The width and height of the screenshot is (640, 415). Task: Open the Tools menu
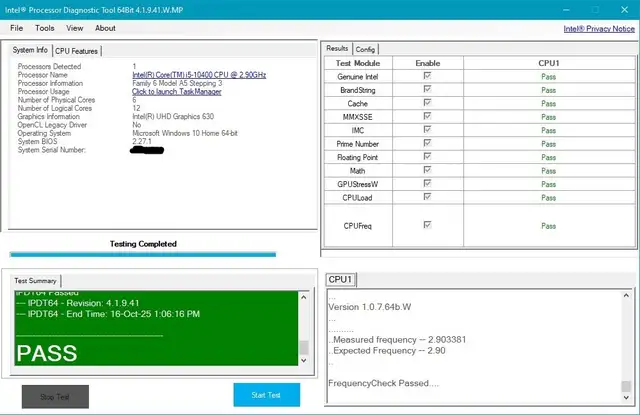[x=45, y=28]
